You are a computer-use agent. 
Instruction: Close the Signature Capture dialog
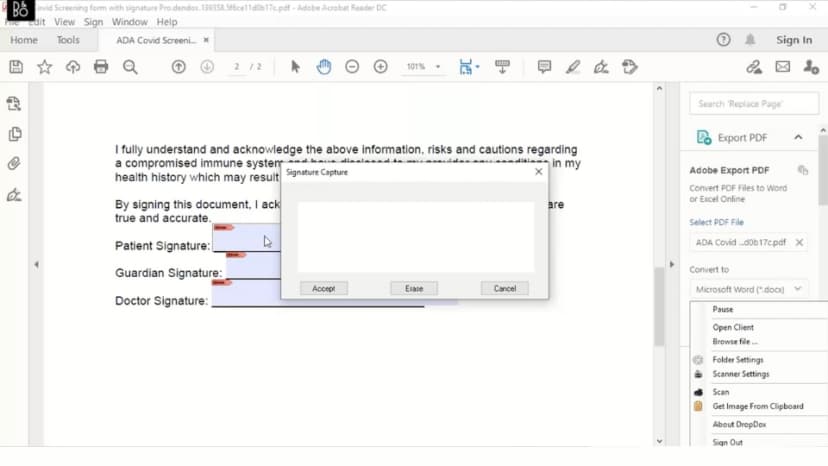click(538, 172)
